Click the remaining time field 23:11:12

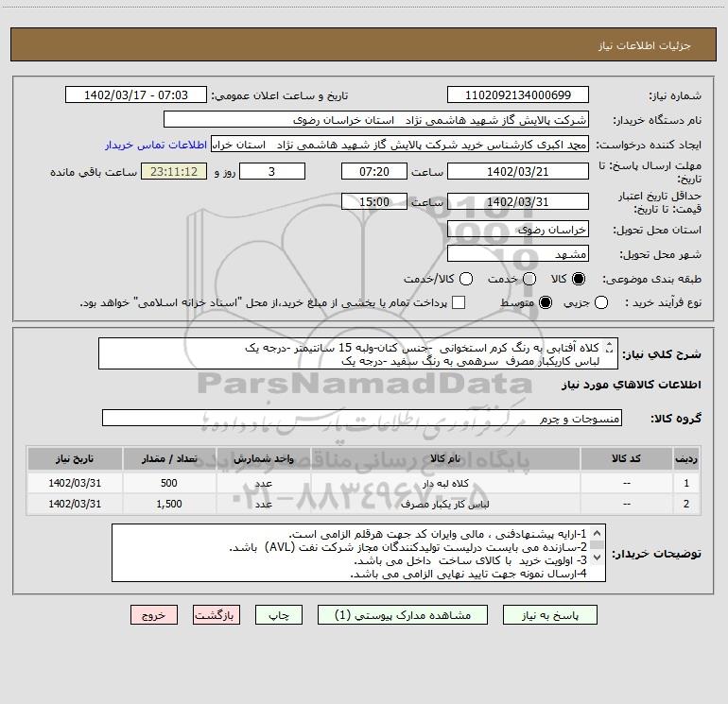174,171
